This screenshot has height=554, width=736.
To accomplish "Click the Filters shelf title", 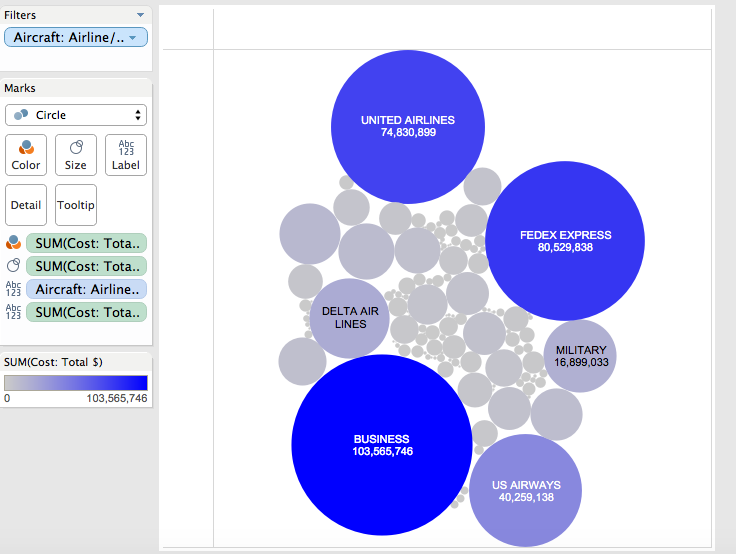I will [20, 15].
